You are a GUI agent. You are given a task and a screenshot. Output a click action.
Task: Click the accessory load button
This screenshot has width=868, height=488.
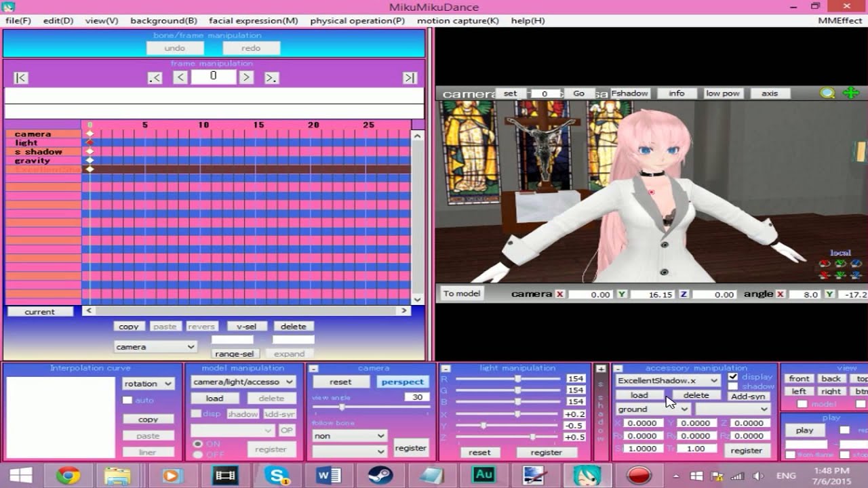coord(639,395)
